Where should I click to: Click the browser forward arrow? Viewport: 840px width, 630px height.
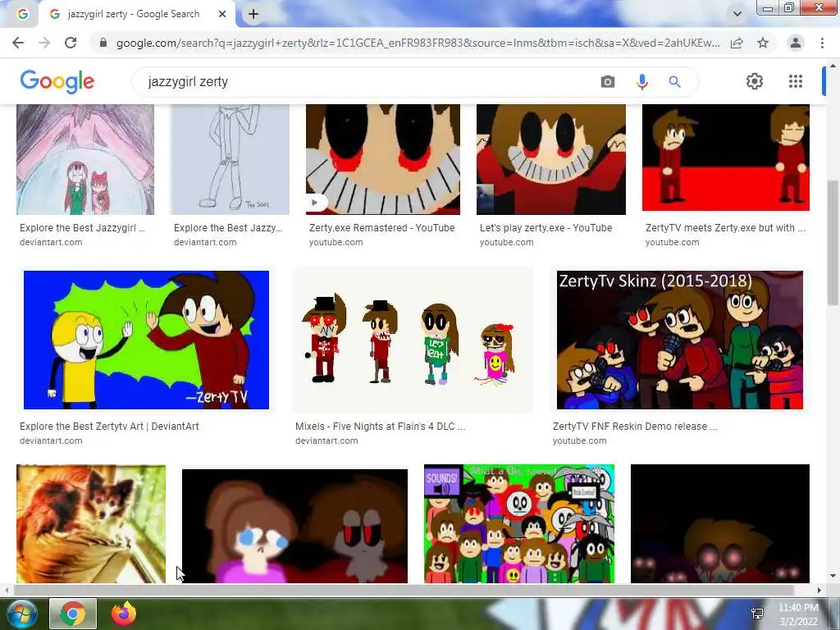click(x=44, y=43)
